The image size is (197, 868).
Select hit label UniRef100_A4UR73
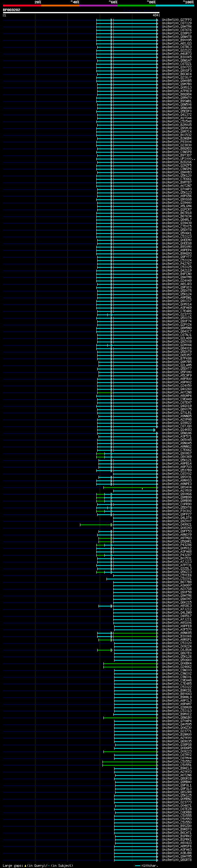177,54
